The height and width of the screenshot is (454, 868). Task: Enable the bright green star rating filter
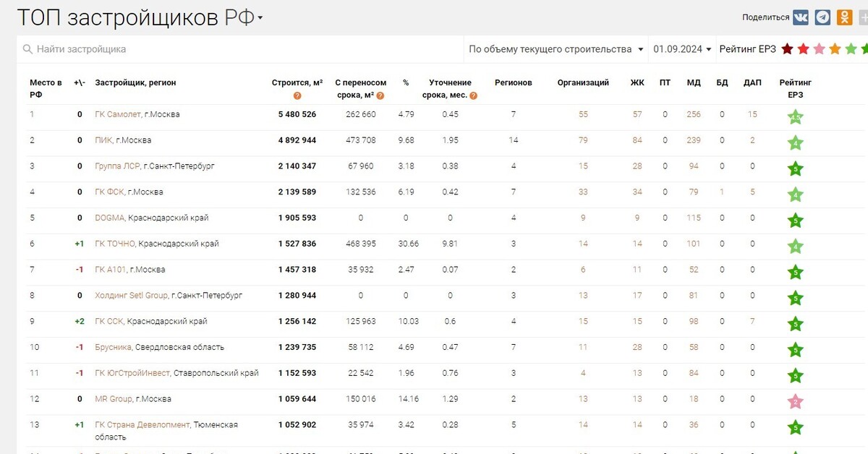864,48
